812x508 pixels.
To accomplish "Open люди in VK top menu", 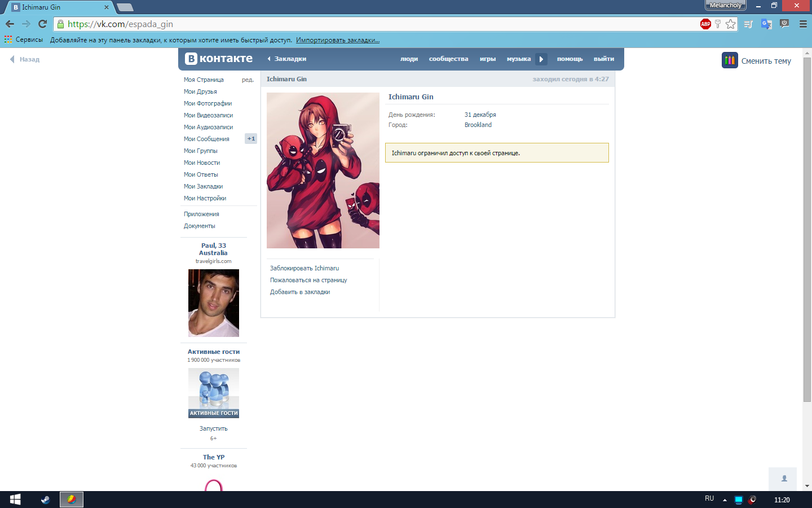I will (x=409, y=59).
